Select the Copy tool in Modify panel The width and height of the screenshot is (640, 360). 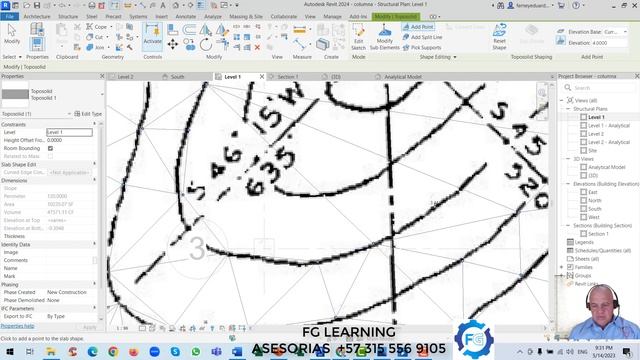(x=189, y=44)
